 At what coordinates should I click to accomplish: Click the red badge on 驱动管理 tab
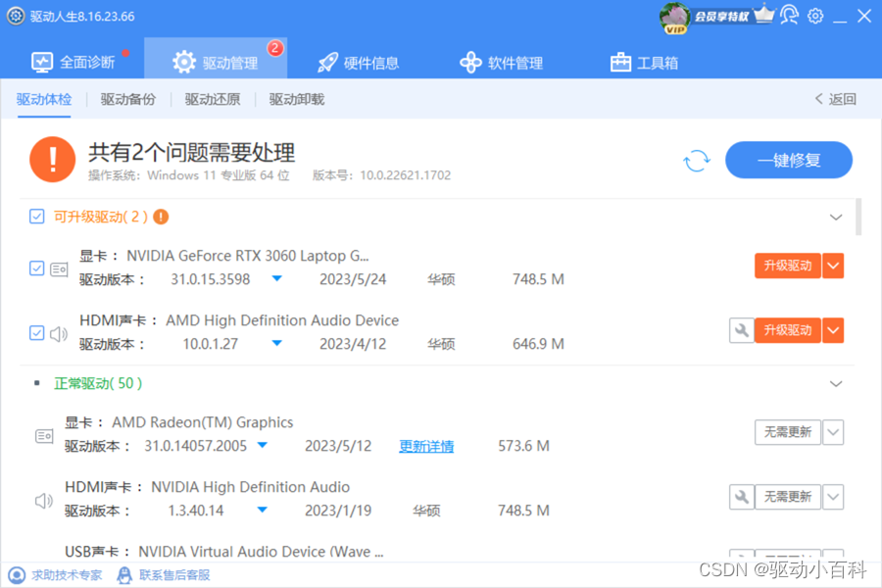[275, 48]
